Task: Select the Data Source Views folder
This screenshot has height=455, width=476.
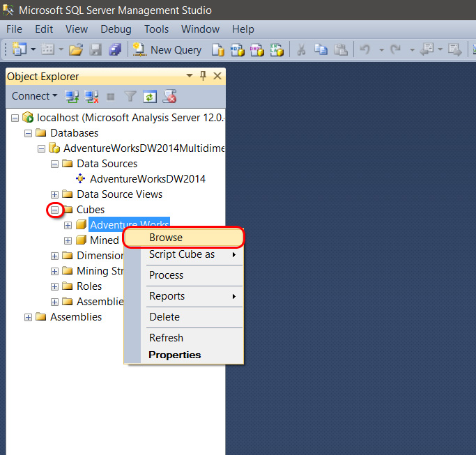Action: point(120,194)
